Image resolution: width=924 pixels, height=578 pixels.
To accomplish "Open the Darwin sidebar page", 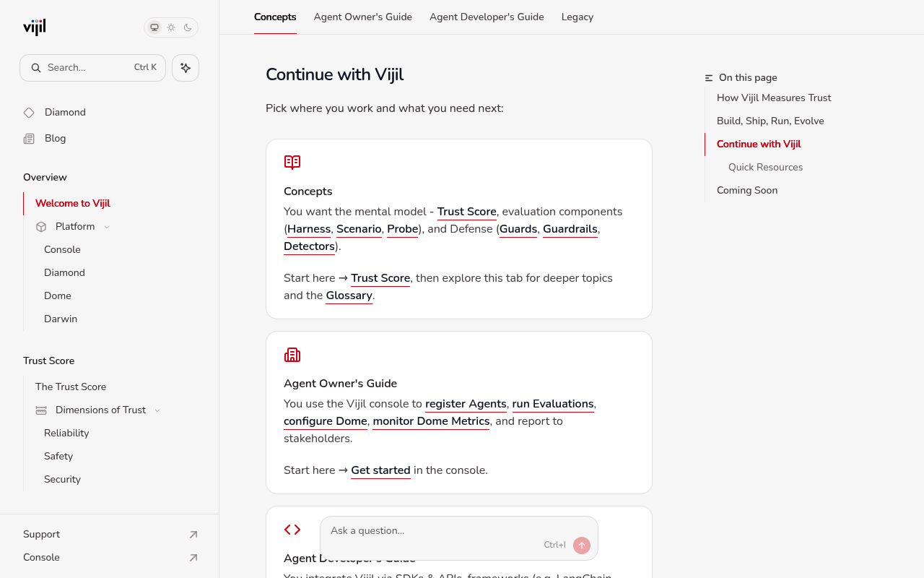I will coord(61,319).
